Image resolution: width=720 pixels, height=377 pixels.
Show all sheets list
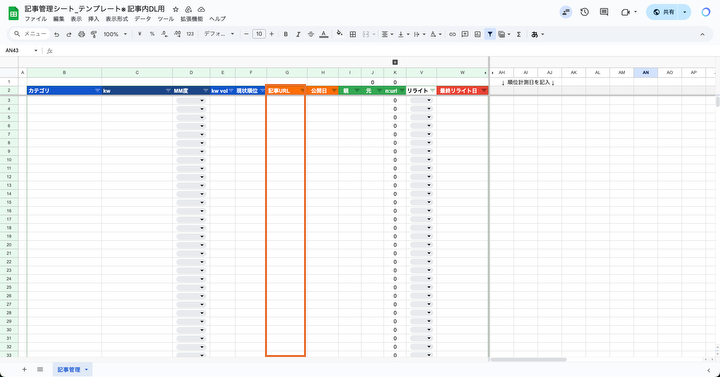point(40,370)
